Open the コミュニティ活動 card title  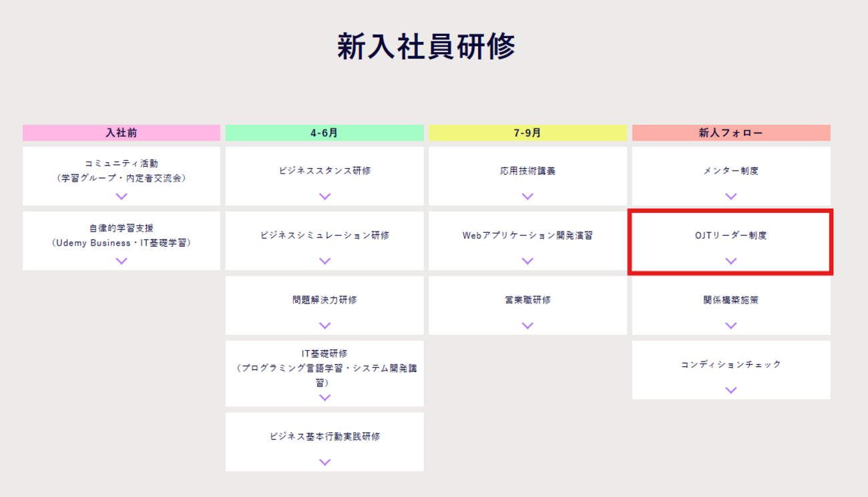pos(122,171)
